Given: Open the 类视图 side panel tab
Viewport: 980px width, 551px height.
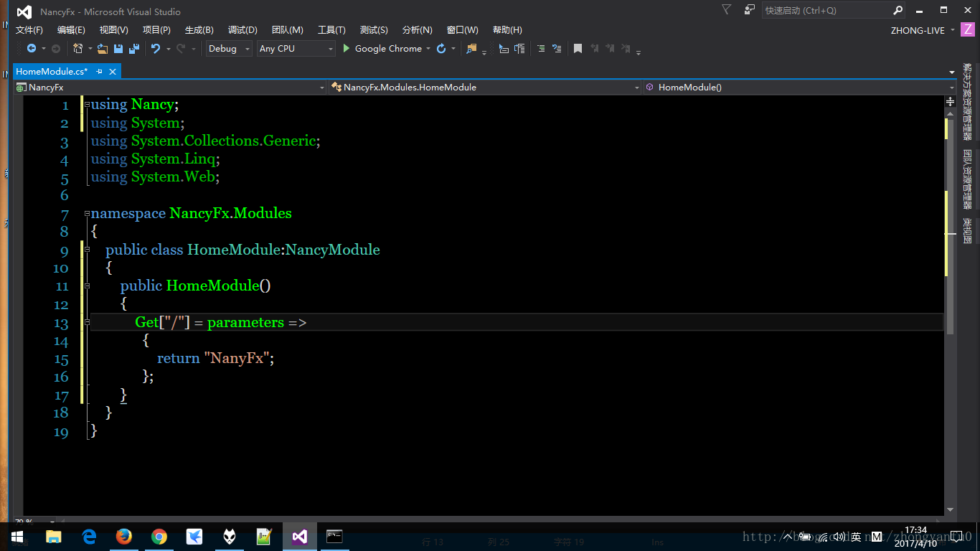Looking at the screenshot, I should click(x=968, y=231).
